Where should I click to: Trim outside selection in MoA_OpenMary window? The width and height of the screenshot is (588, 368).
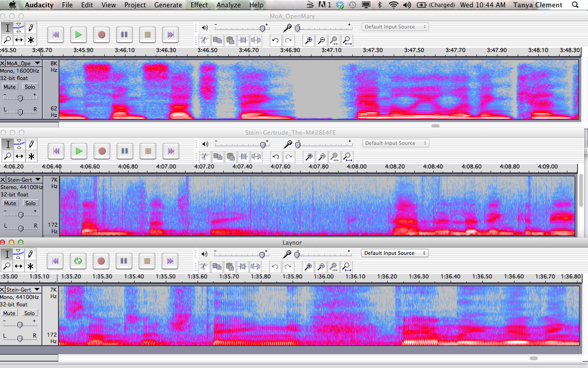point(243,40)
